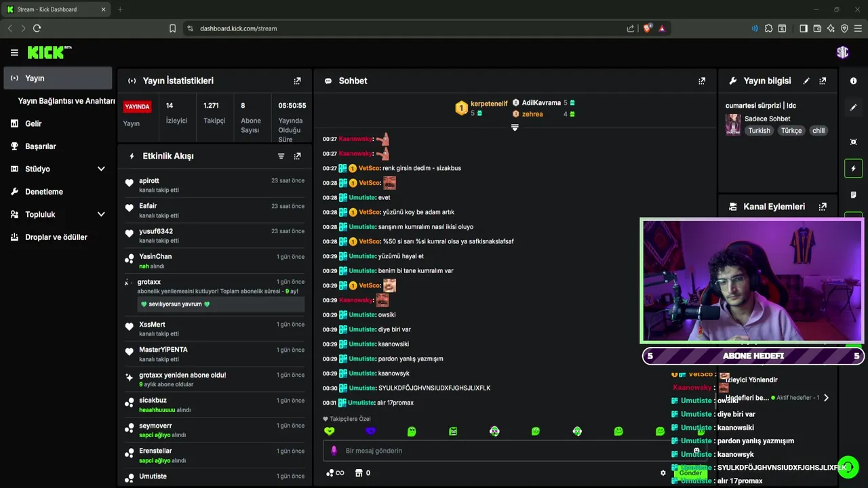Click the stream preview icon in the right rail

pyautogui.click(x=853, y=142)
